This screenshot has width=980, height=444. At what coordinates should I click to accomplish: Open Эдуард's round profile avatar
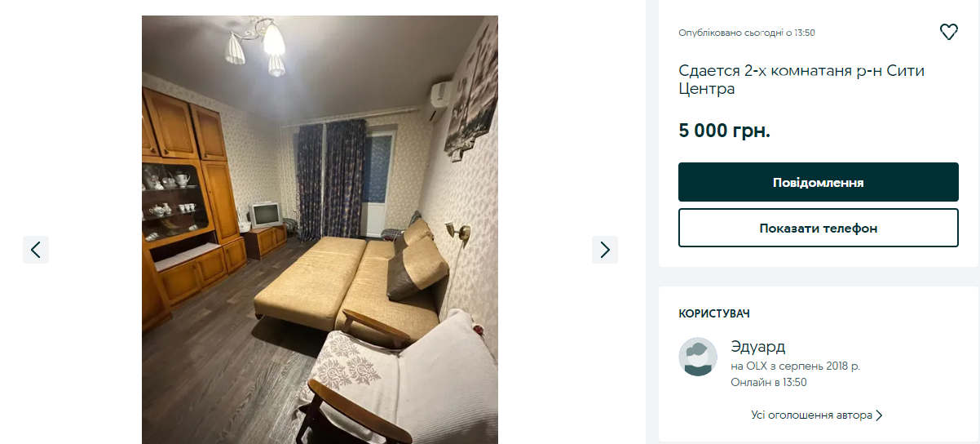point(698,357)
